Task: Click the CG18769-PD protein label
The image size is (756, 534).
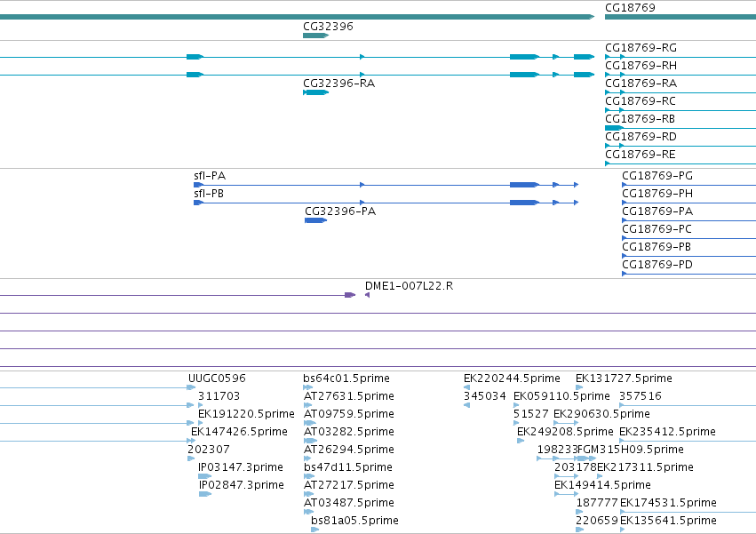Action: coord(657,266)
